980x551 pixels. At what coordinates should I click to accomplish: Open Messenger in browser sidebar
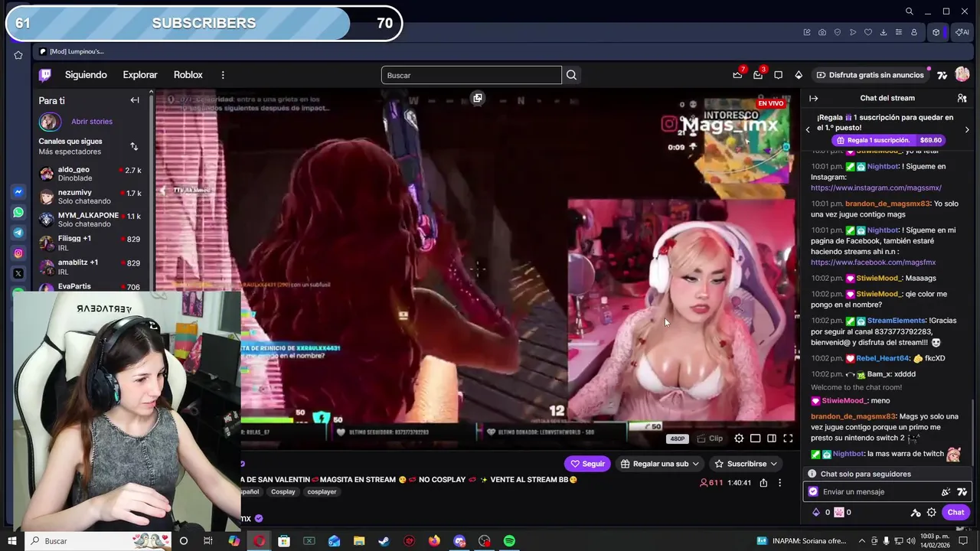[18, 192]
